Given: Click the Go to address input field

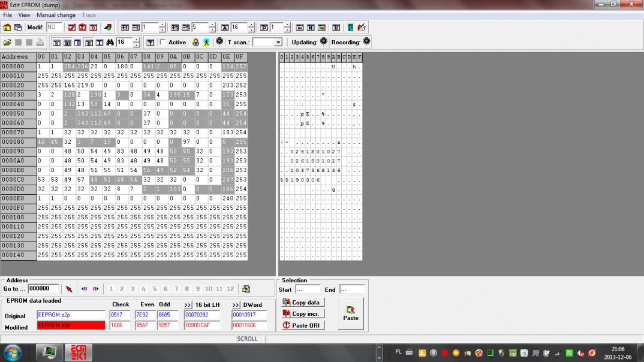Looking at the screenshot, I should (x=44, y=289).
